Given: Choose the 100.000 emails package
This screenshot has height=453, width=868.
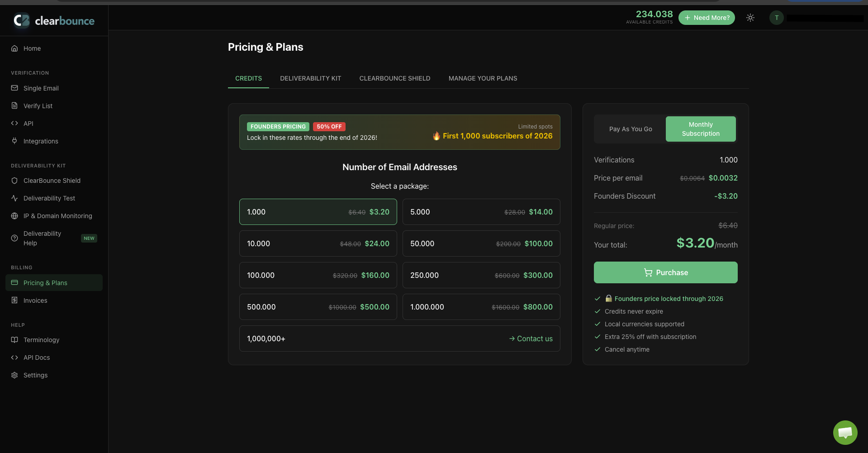Looking at the screenshot, I should pos(318,275).
